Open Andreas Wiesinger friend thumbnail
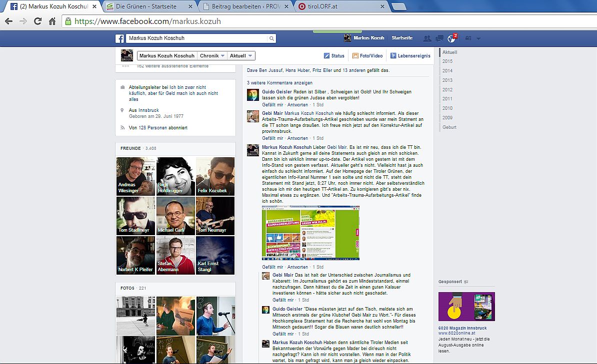 coord(136,176)
